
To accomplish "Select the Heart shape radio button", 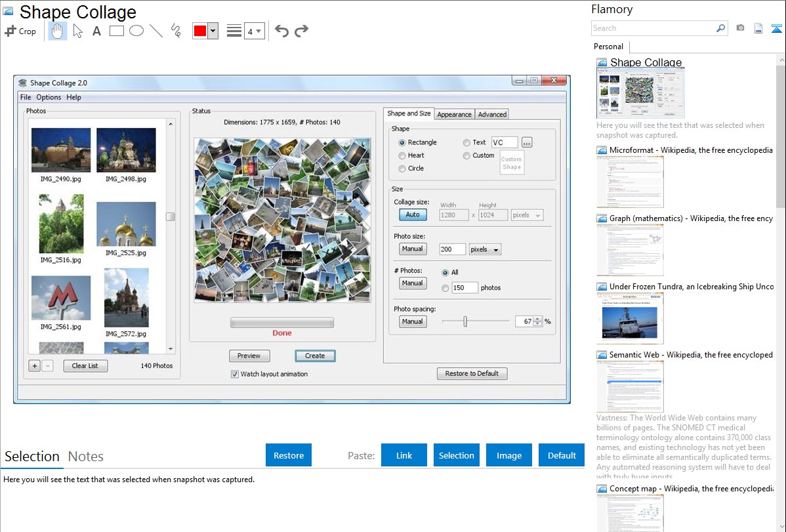I will 402,155.
